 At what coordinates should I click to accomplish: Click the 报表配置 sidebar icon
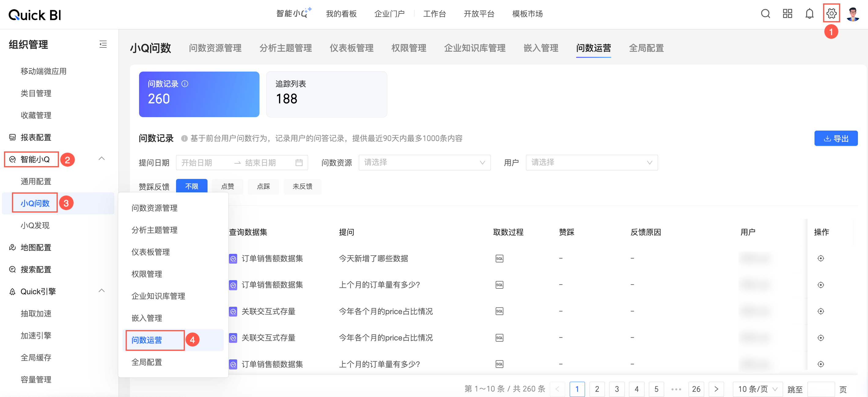pos(13,137)
